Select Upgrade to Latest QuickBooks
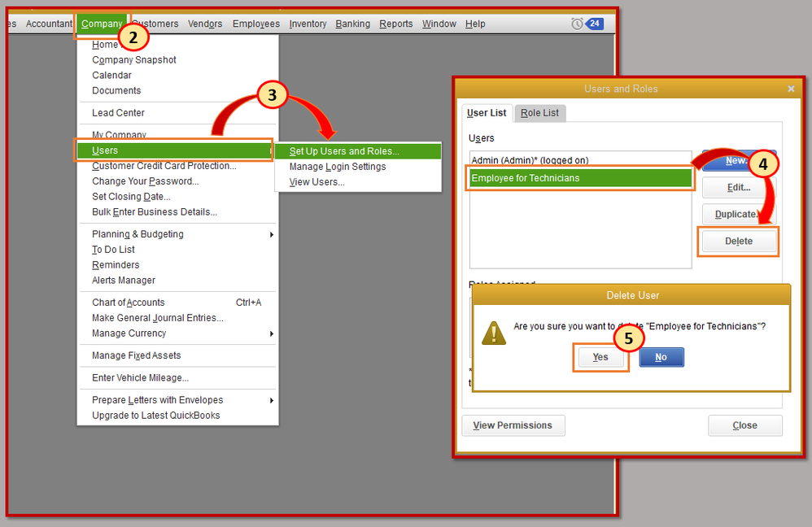This screenshot has height=527, width=812. click(x=156, y=416)
